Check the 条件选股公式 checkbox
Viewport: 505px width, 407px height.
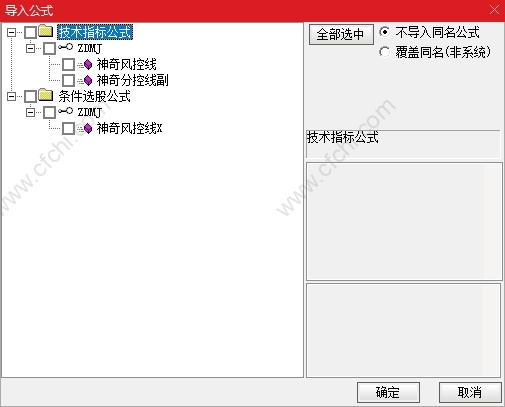pos(30,96)
